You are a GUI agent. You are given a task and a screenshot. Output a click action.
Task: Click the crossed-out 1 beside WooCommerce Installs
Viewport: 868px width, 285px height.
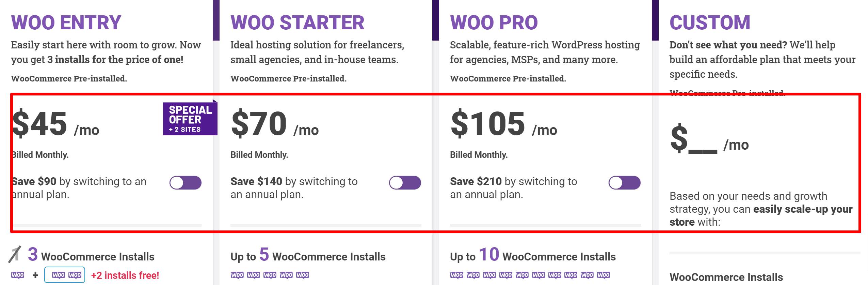point(15,255)
